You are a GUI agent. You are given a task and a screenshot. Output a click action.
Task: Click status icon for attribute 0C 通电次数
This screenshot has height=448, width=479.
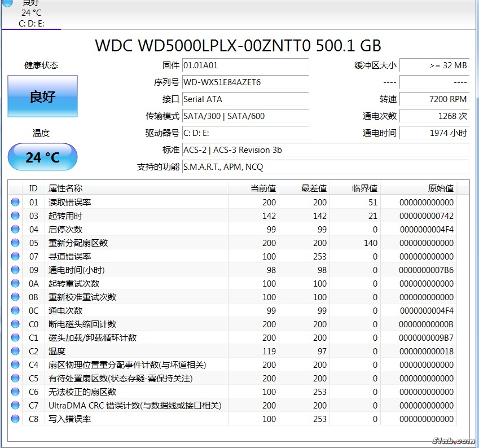(x=15, y=310)
